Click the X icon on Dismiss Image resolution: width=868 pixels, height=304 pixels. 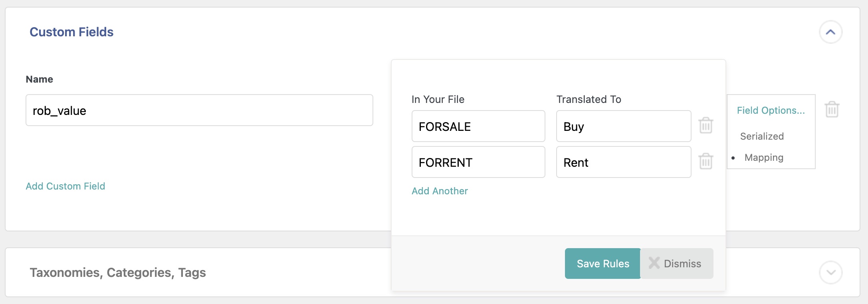pyautogui.click(x=654, y=263)
